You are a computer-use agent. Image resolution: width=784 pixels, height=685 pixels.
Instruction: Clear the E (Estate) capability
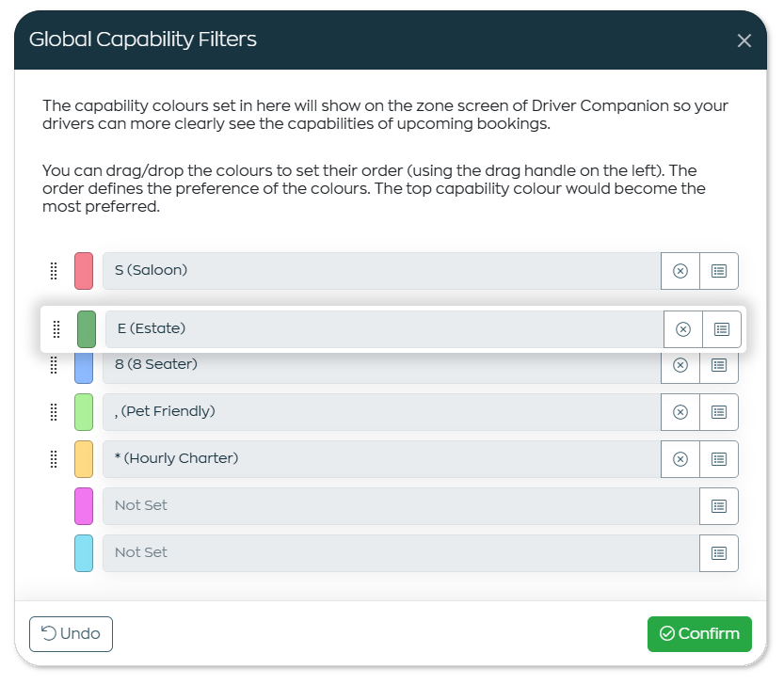[683, 329]
